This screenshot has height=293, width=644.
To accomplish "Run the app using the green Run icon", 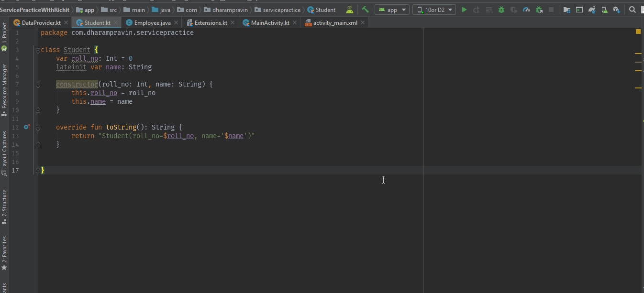I will (464, 9).
